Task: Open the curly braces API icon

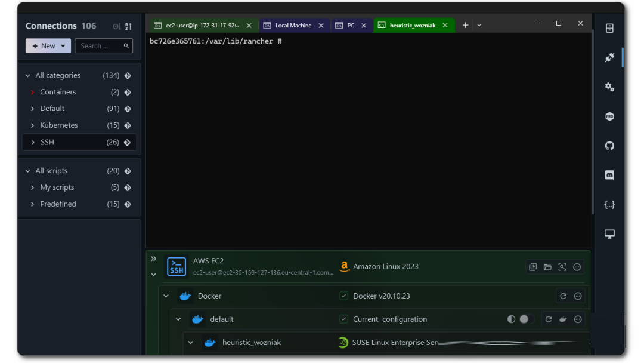Action: (609, 205)
